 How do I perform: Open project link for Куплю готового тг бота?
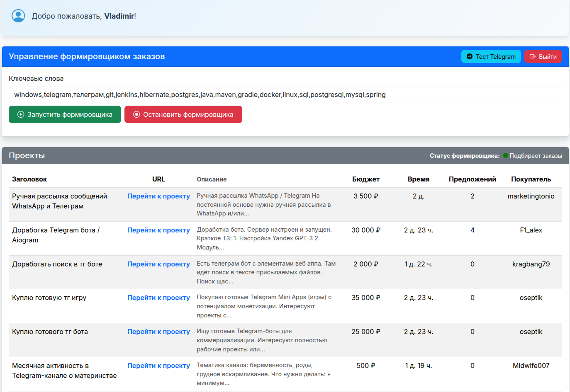tap(158, 332)
